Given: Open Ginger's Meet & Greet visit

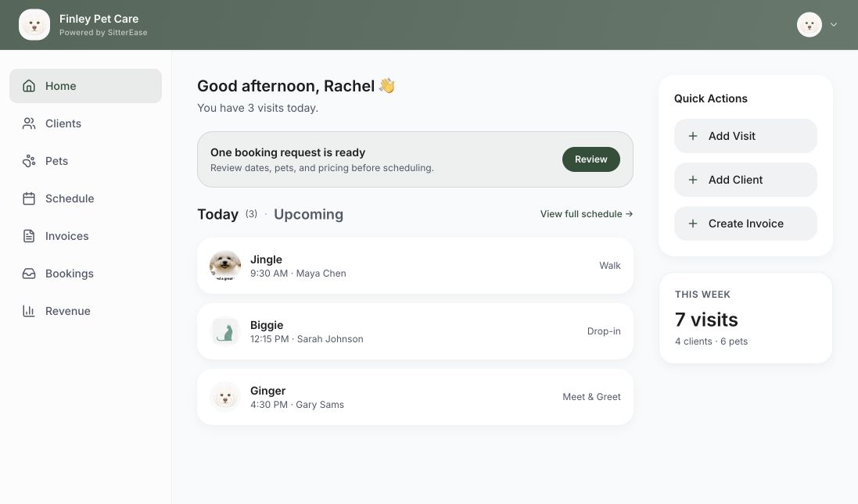Looking at the screenshot, I should 415,397.
